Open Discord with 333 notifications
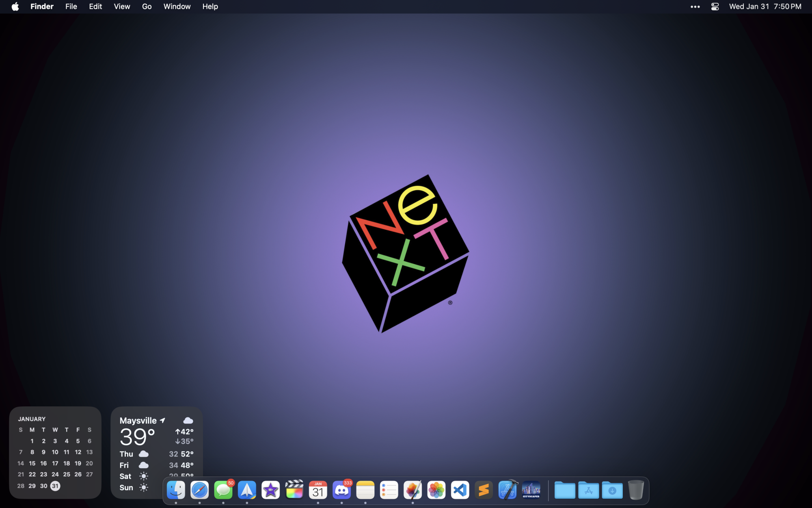This screenshot has height=508, width=812. pos(341,490)
